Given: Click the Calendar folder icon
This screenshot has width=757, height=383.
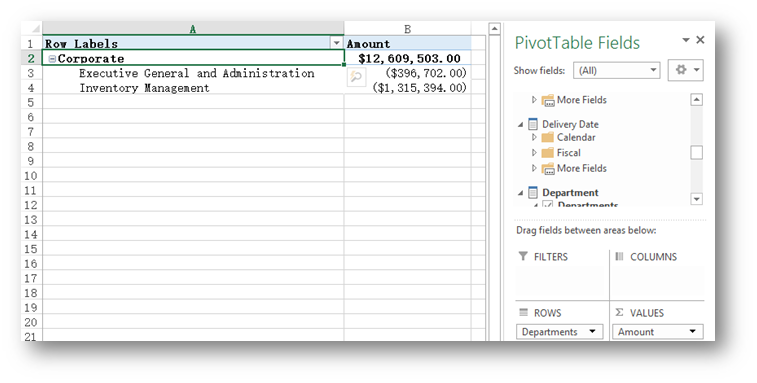Looking at the screenshot, I should (x=547, y=137).
